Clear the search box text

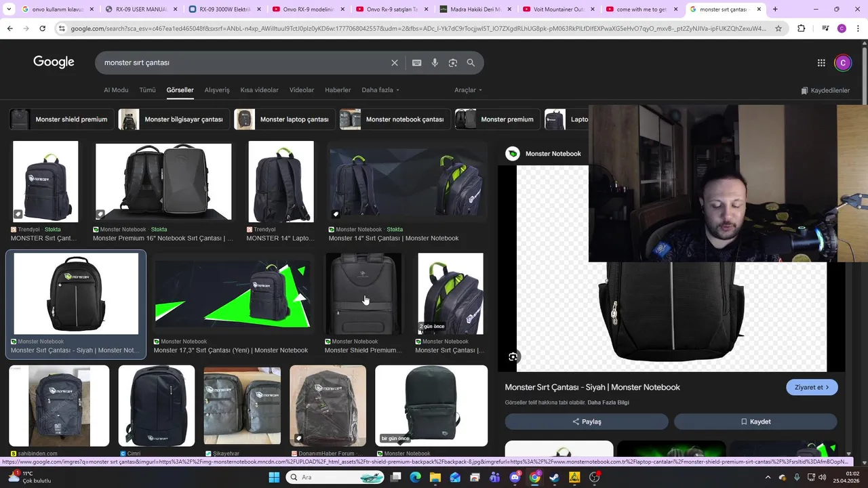tap(395, 62)
